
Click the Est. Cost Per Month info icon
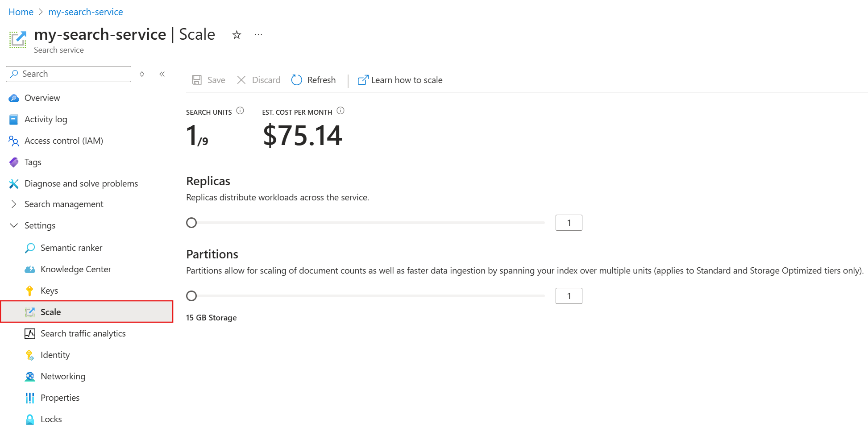(341, 111)
